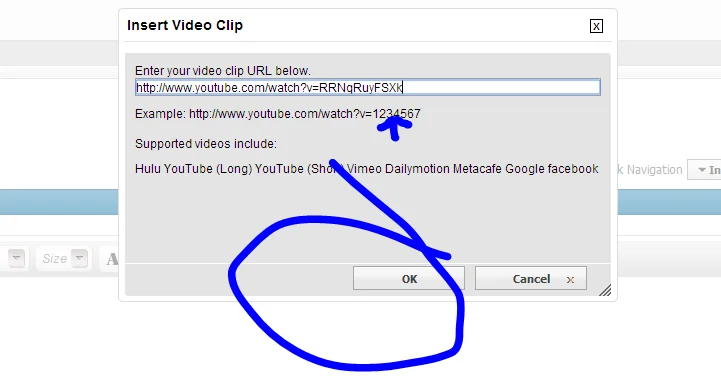Expand the dropdown arrow left of Size
This screenshot has width=721, height=388.
pyautogui.click(x=17, y=258)
